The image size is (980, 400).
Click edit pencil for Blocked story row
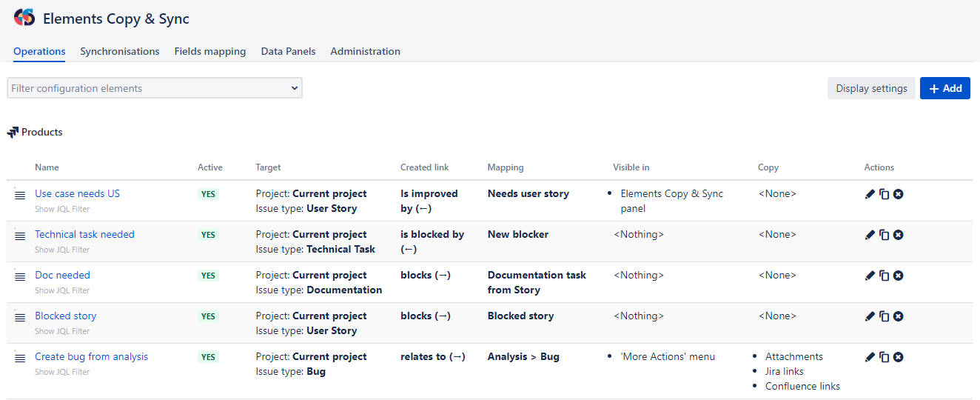(x=870, y=316)
